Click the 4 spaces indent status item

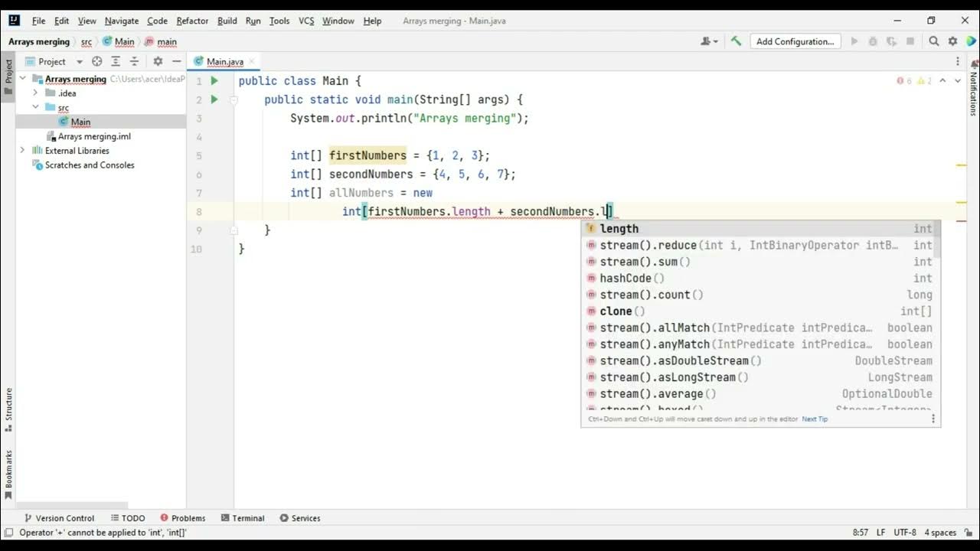[x=940, y=533]
